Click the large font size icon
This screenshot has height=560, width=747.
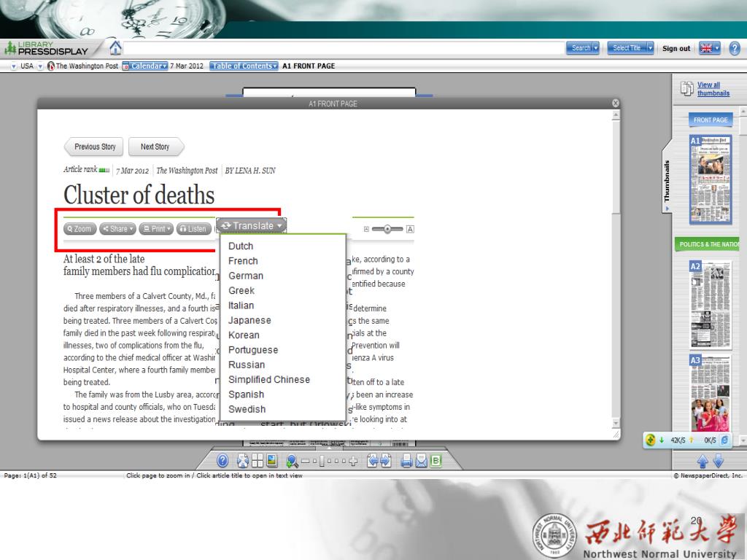pyautogui.click(x=410, y=229)
